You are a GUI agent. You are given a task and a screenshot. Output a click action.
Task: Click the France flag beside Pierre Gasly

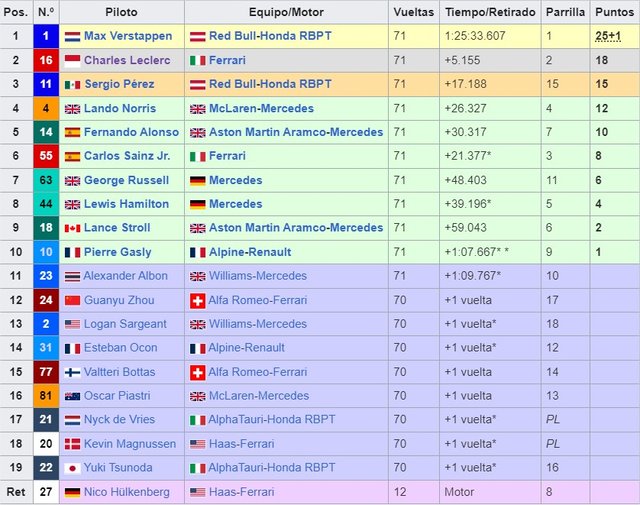(72, 253)
